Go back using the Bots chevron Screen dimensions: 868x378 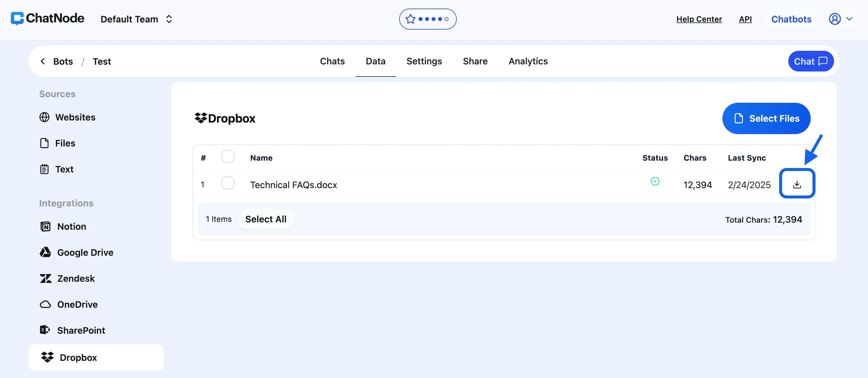coord(43,61)
